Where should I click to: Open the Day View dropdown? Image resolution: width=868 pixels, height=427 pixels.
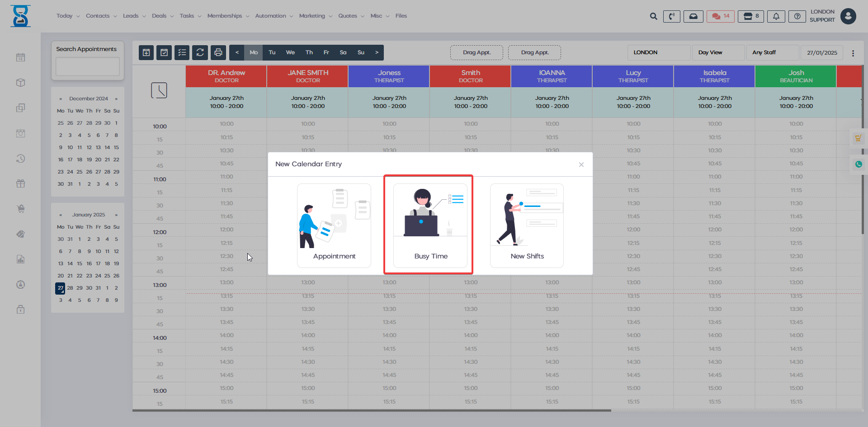pyautogui.click(x=718, y=52)
